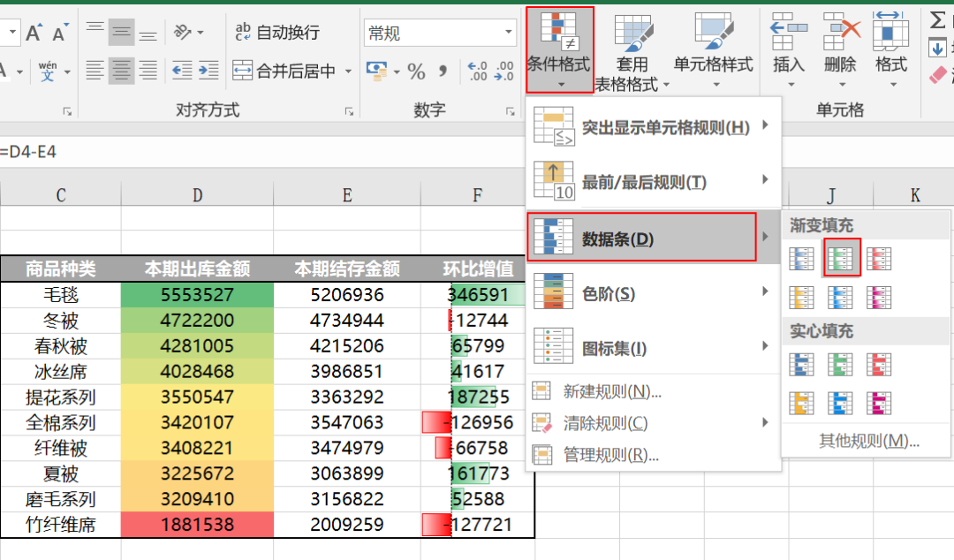Image resolution: width=954 pixels, height=560 pixels.
Task: Click the phonetic guide wén icon
Action: click(x=48, y=72)
